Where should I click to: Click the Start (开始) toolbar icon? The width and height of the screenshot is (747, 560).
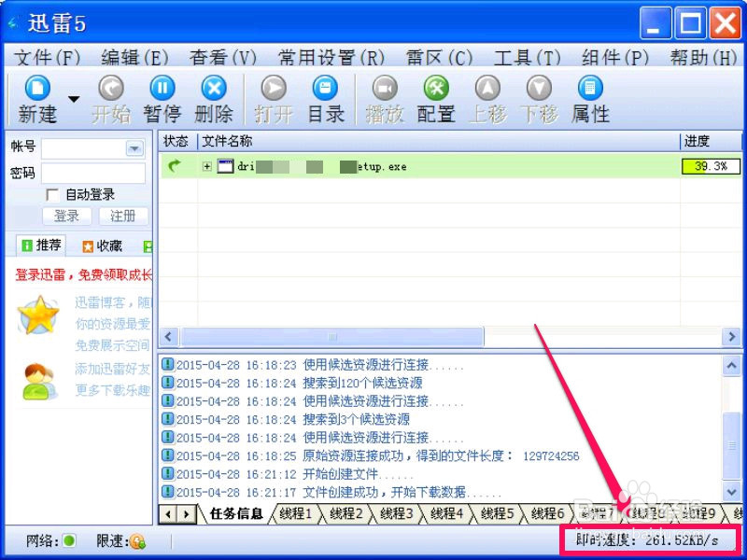(x=110, y=89)
